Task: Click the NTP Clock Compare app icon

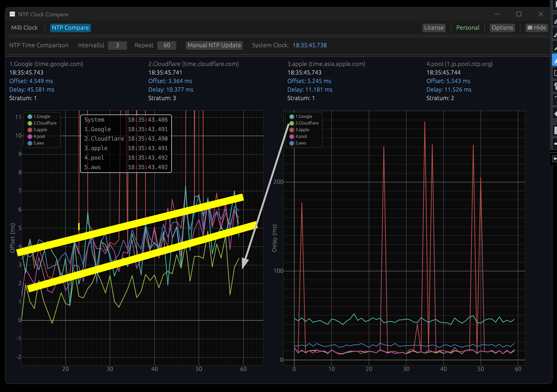Action: (12, 14)
